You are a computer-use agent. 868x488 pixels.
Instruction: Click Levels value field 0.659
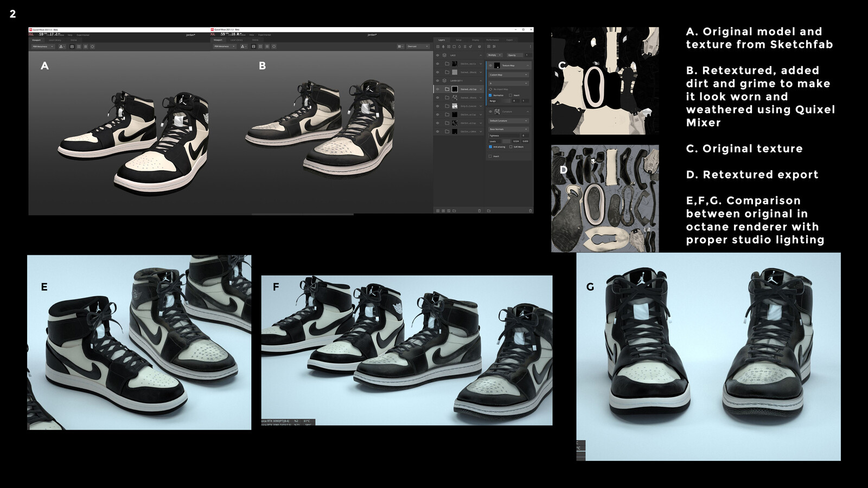click(525, 142)
